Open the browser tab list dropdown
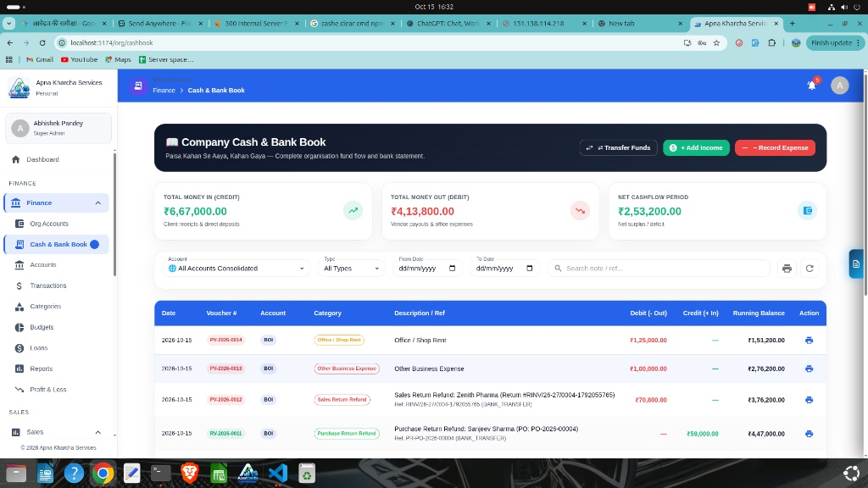 click(8, 23)
